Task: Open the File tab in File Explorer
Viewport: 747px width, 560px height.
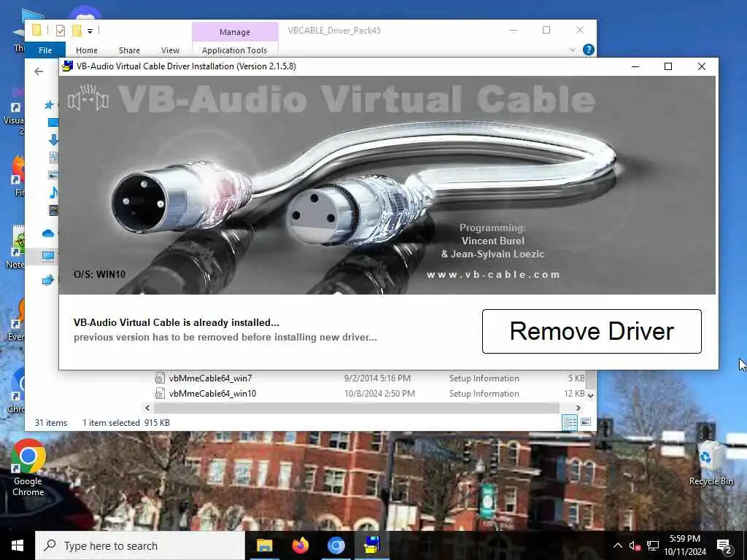Action: pyautogui.click(x=45, y=50)
